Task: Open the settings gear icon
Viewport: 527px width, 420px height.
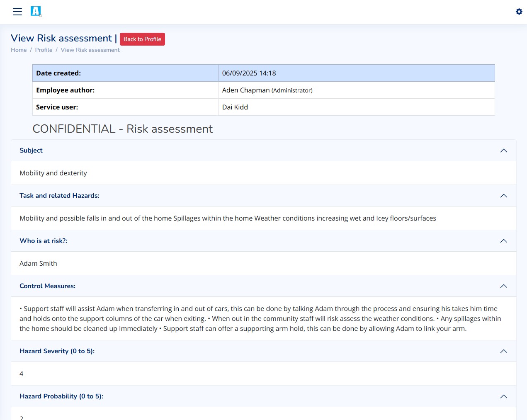Action: pos(519,12)
